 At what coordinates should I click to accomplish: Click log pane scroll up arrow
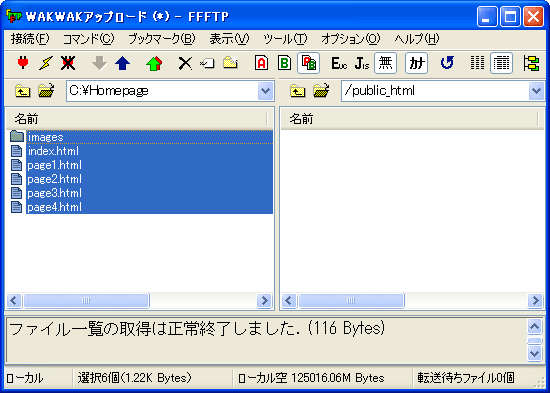tap(535, 327)
